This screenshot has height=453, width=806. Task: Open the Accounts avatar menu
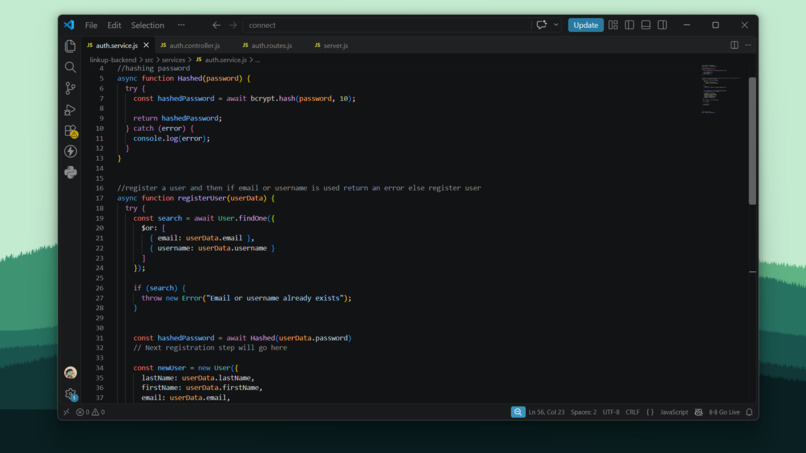pyautogui.click(x=70, y=372)
